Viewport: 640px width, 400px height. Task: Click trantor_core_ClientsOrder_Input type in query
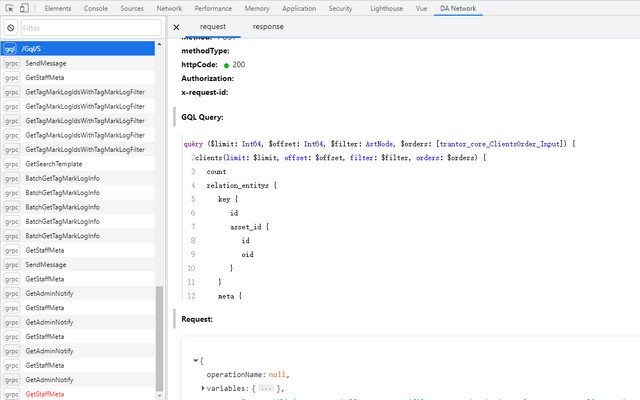tap(499, 144)
